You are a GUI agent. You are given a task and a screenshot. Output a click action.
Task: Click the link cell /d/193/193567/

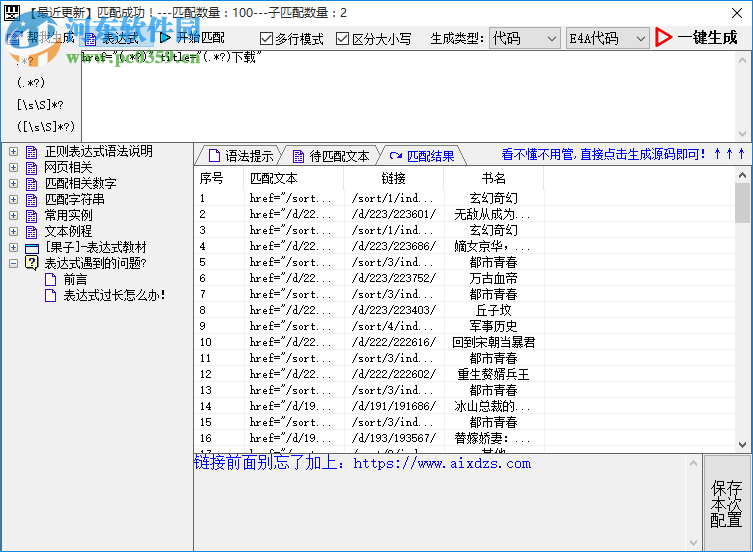click(x=394, y=438)
